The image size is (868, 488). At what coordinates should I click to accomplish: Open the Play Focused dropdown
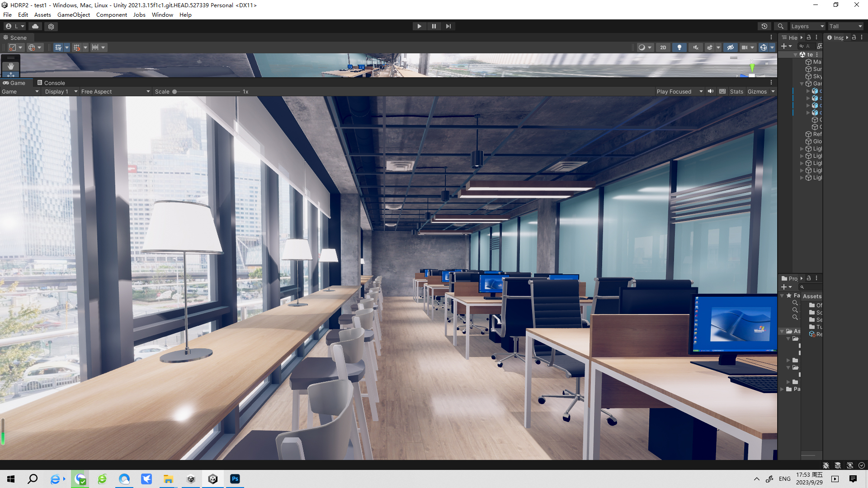(x=679, y=91)
